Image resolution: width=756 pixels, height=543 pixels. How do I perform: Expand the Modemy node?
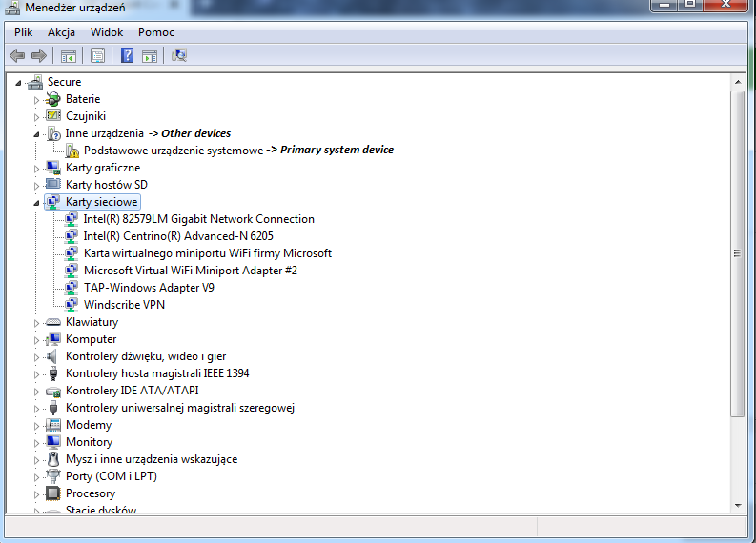coord(36,426)
